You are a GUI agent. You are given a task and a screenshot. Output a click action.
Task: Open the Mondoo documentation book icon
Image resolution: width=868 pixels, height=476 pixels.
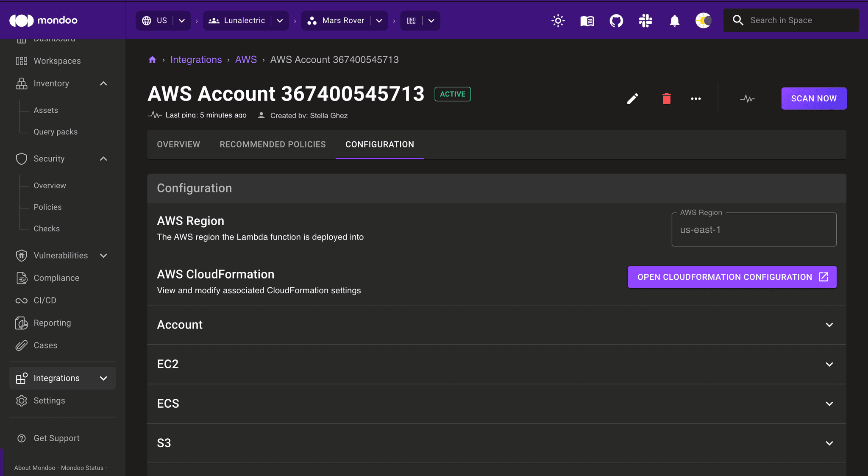(x=587, y=20)
